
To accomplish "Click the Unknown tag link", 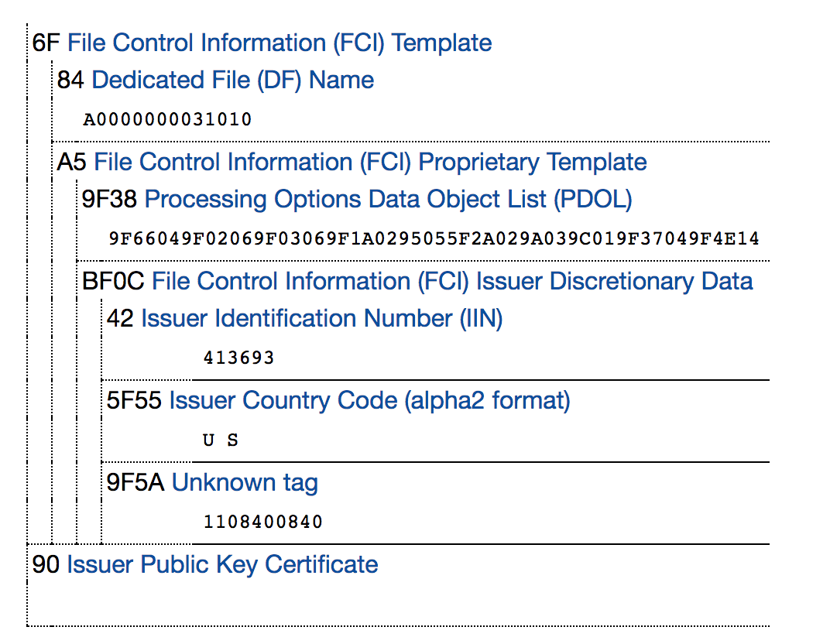I will click(245, 483).
